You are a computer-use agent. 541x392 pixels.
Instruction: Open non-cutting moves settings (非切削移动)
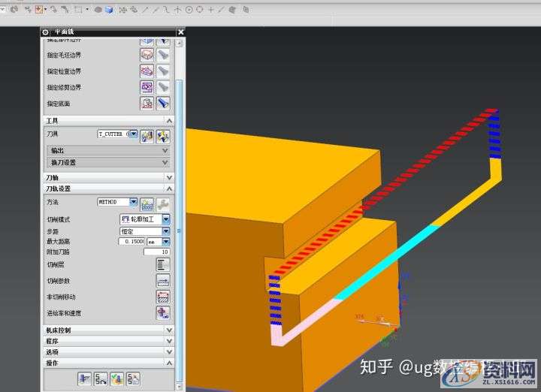click(x=163, y=297)
